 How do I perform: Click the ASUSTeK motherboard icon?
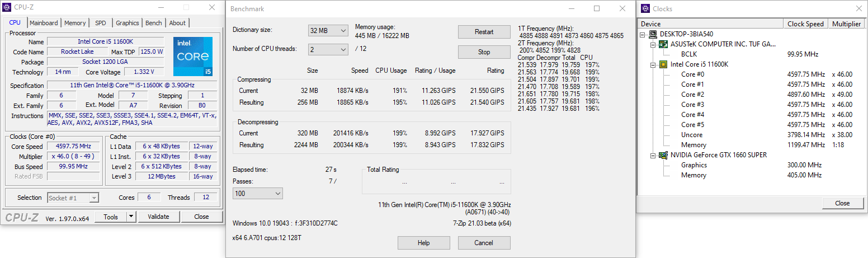[663, 44]
